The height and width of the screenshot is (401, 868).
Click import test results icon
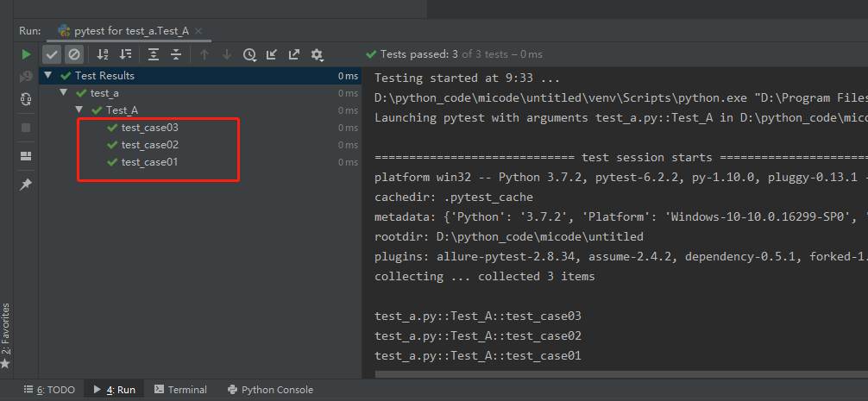(x=271, y=54)
